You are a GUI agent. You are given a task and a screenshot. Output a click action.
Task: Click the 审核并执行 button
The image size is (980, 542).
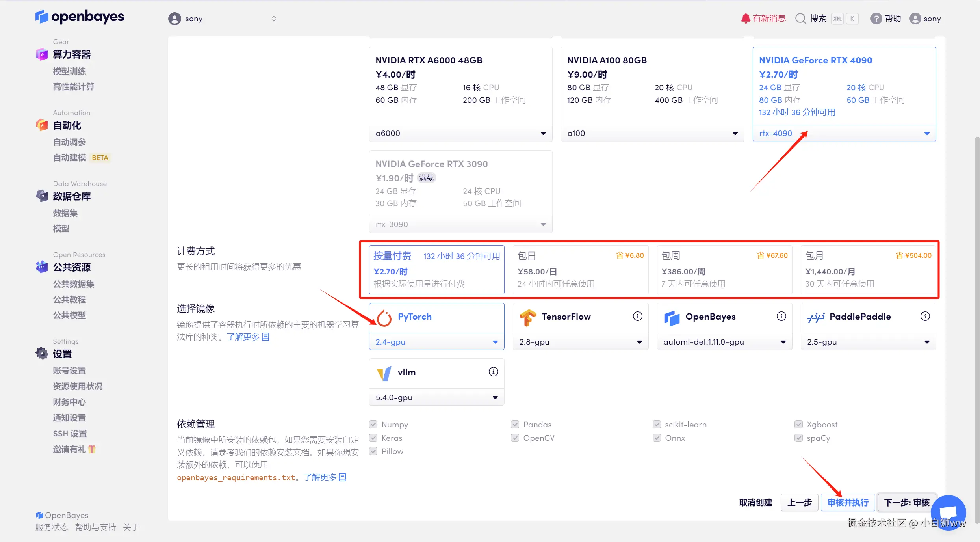pyautogui.click(x=848, y=503)
